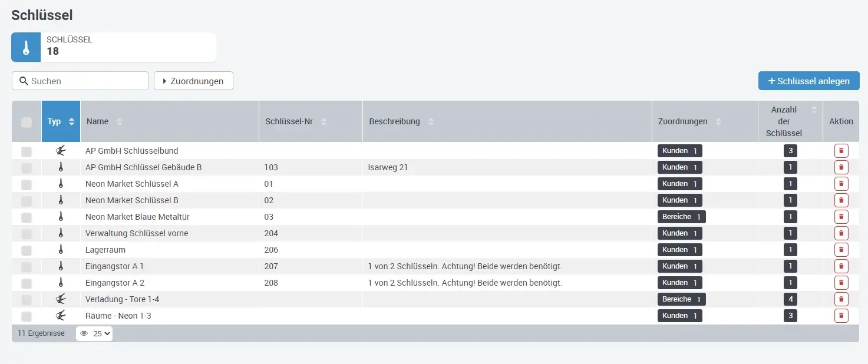This screenshot has width=868, height=364.
Task: Click trash icon for Lagerraum row
Action: (841, 250)
